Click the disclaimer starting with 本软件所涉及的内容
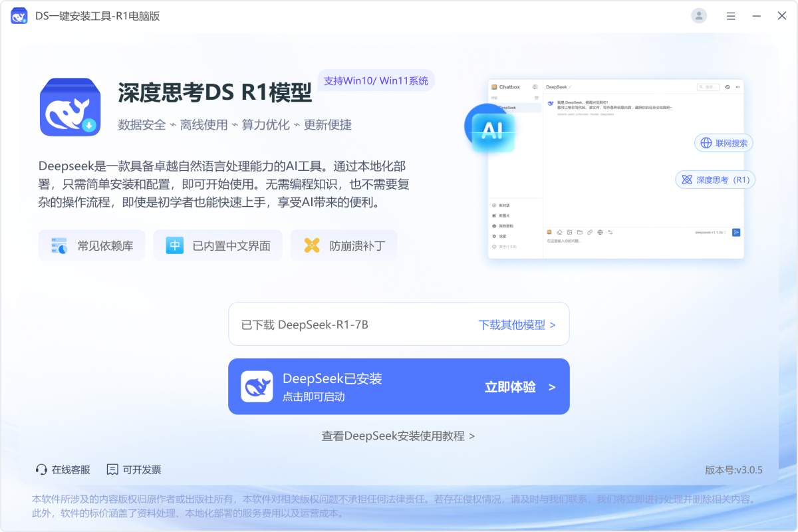This screenshot has height=532, width=798. [394, 506]
